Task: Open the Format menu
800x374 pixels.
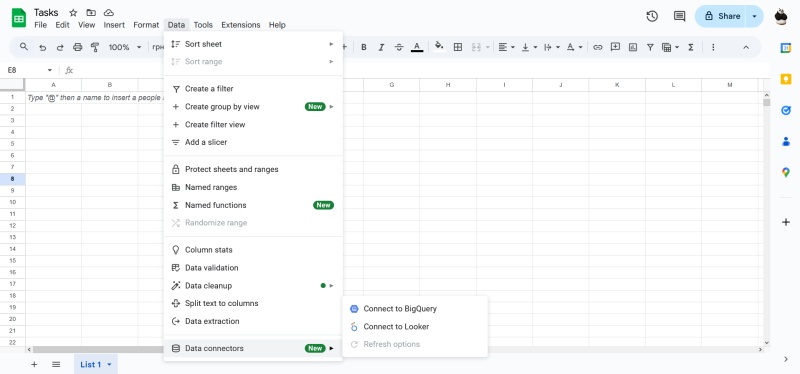Action: [146, 25]
